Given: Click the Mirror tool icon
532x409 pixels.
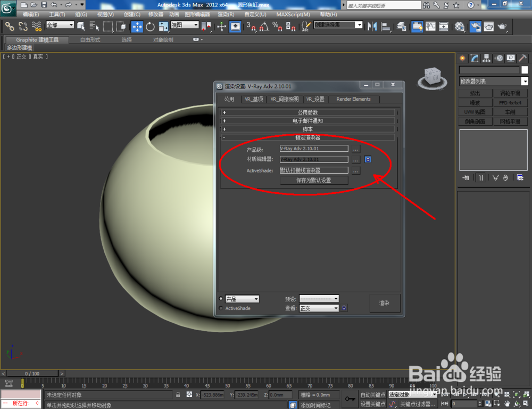Looking at the screenshot, I should (x=372, y=27).
